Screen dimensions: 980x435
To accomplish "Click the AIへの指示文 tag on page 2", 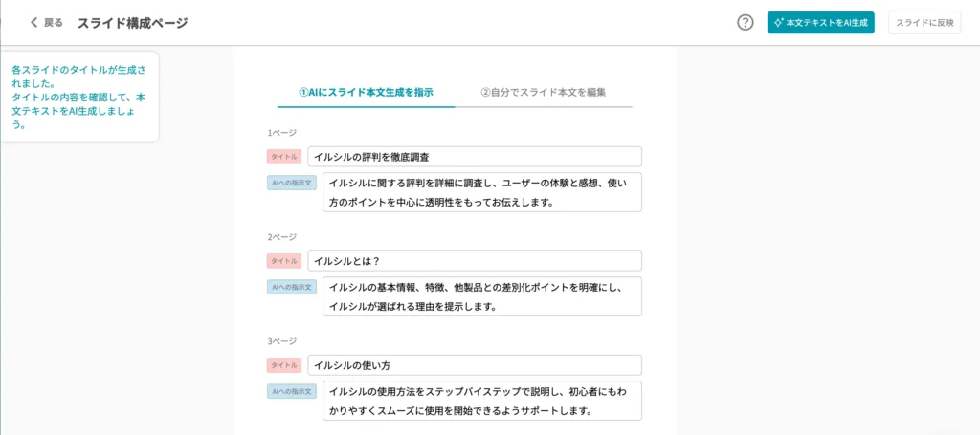I will tap(292, 287).
